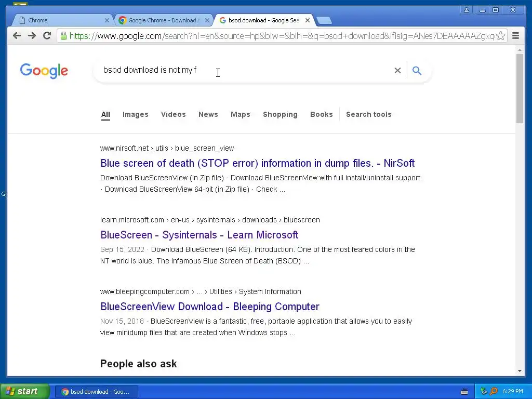Clear the search box with the X
Screen dimensions: 532x399
point(397,70)
